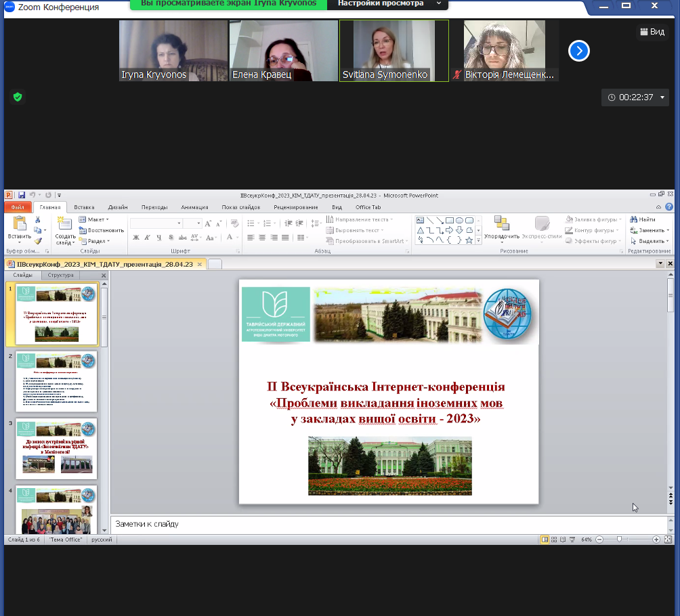Toggle bold formatting button Ж
This screenshot has width=680, height=616.
(135, 238)
